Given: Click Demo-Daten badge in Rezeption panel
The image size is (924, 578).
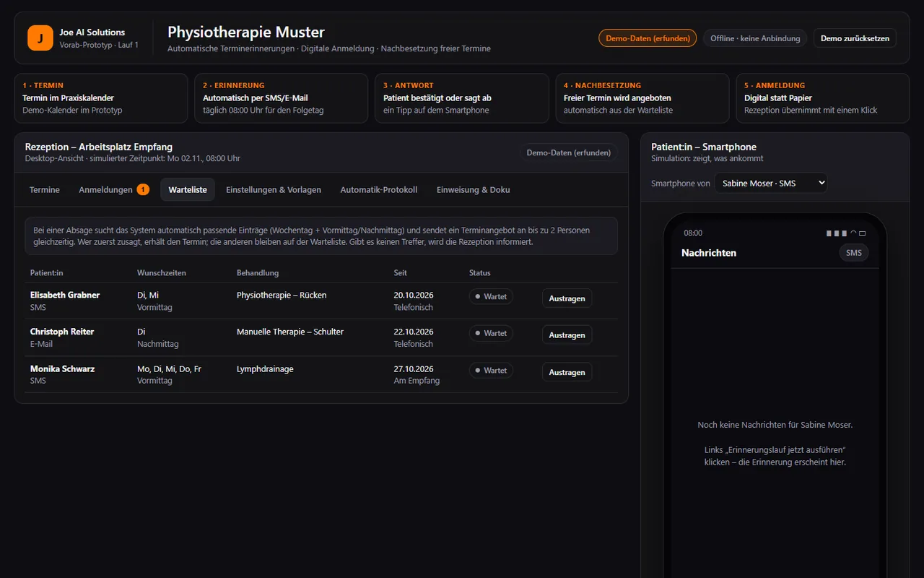Looking at the screenshot, I should (x=569, y=152).
